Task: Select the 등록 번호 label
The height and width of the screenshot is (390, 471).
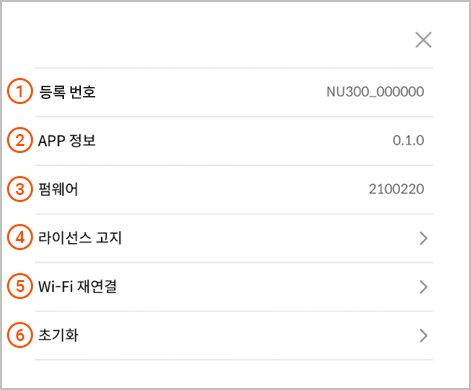Action: click(67, 92)
